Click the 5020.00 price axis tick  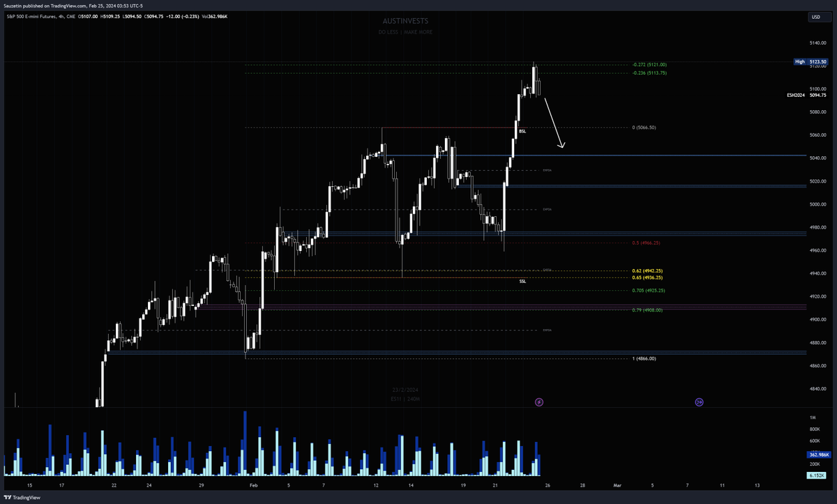pos(817,181)
